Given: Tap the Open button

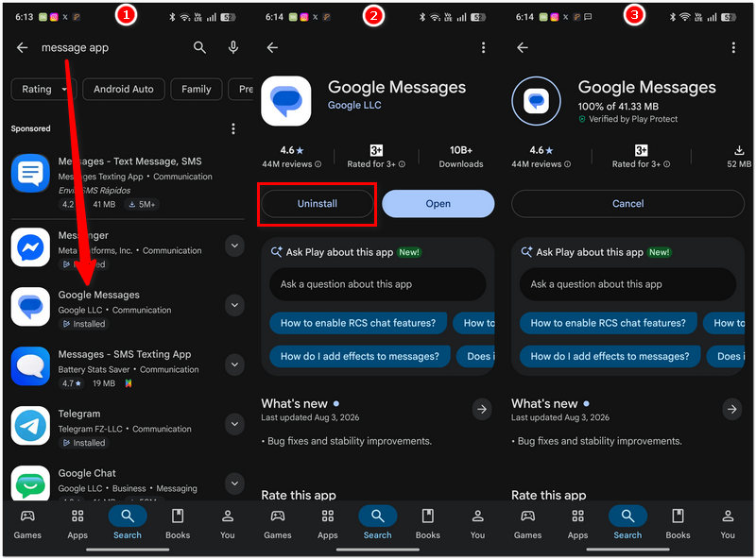Looking at the screenshot, I should [x=438, y=204].
